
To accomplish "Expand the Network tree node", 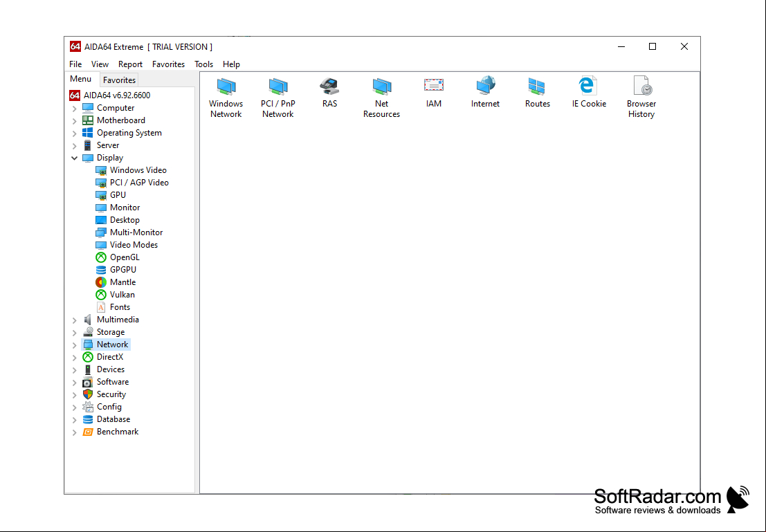I will tap(74, 345).
